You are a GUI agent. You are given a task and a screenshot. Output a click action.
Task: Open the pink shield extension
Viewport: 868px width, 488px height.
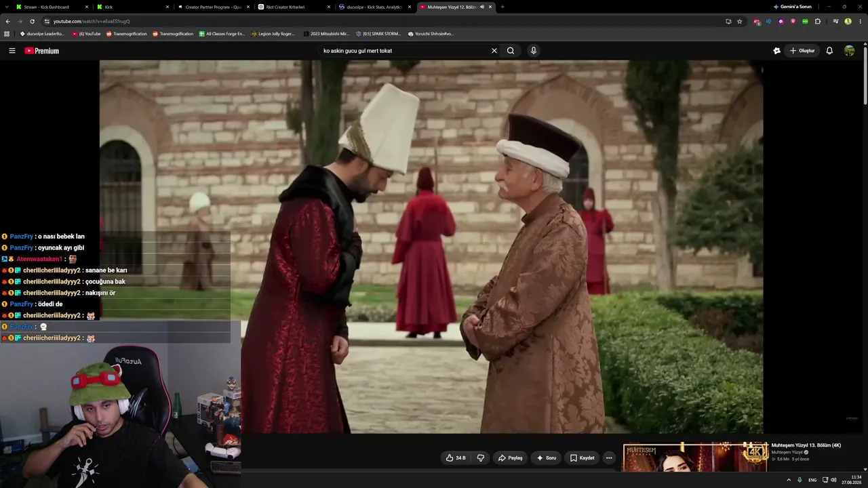click(793, 21)
